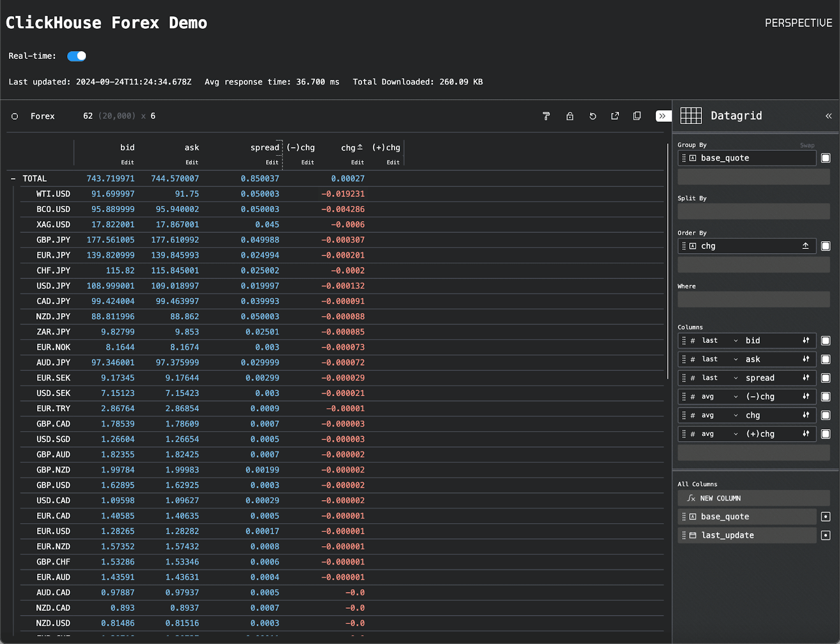Click the copy to clipboard icon
This screenshot has width=840, height=644.
(x=637, y=116)
